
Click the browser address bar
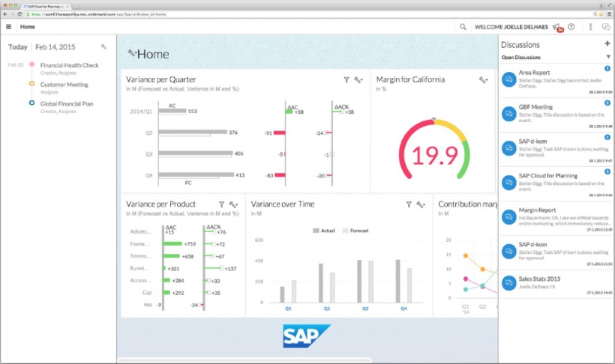[310, 14]
